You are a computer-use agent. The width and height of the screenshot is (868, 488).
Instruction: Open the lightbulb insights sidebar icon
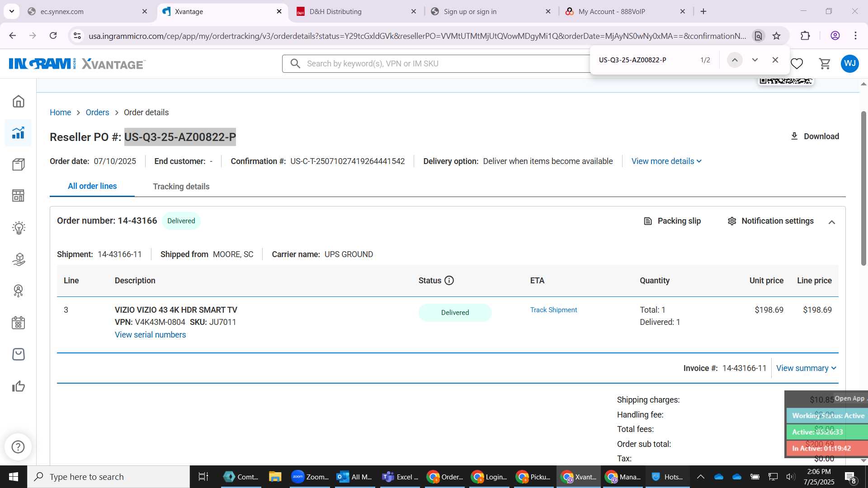[19, 228]
